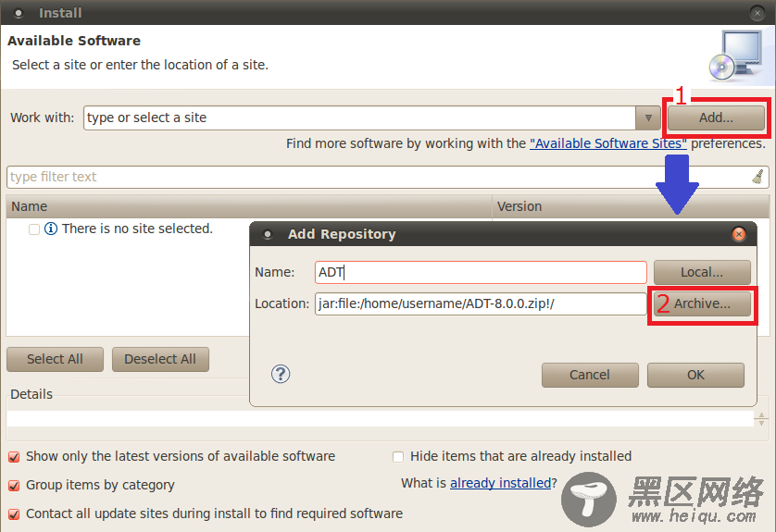Click the already installed link
Image resolution: width=776 pixels, height=532 pixels.
tap(500, 483)
